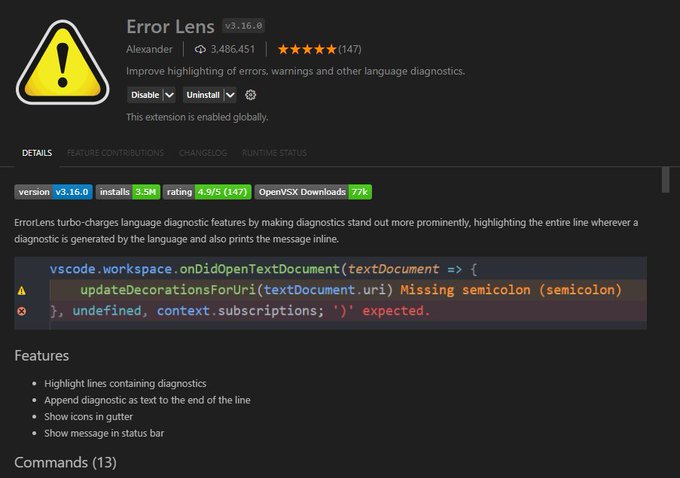Click the cloud download count icon
The height and width of the screenshot is (478, 680).
click(x=200, y=49)
